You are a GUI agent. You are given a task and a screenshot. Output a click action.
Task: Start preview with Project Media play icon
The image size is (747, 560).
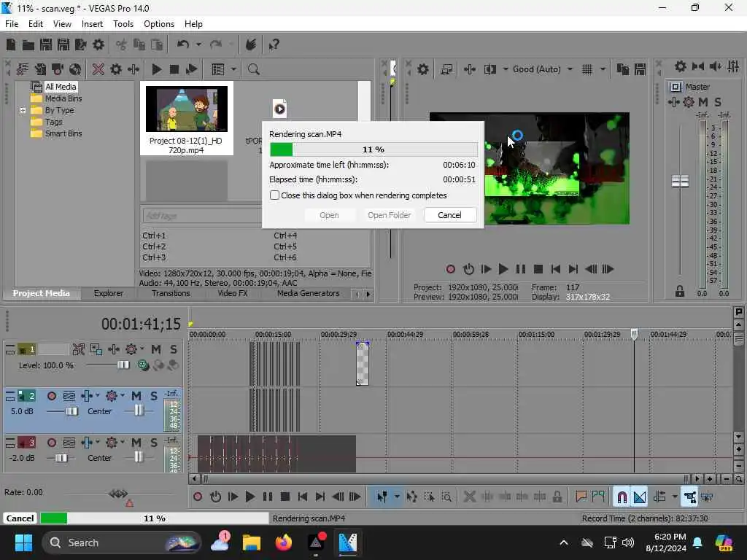point(156,69)
